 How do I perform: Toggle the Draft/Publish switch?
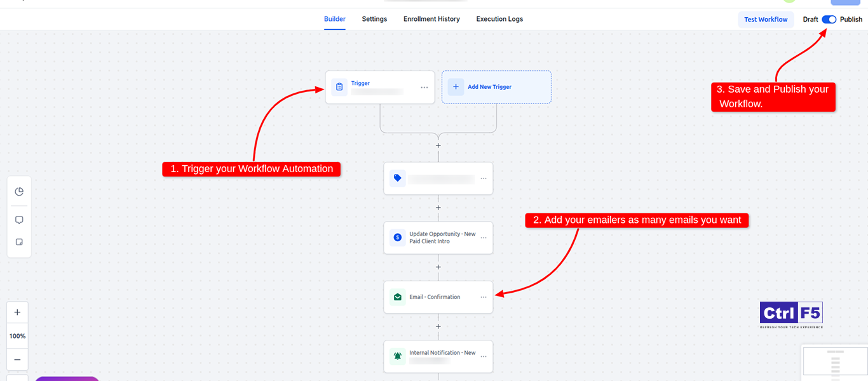pos(829,20)
